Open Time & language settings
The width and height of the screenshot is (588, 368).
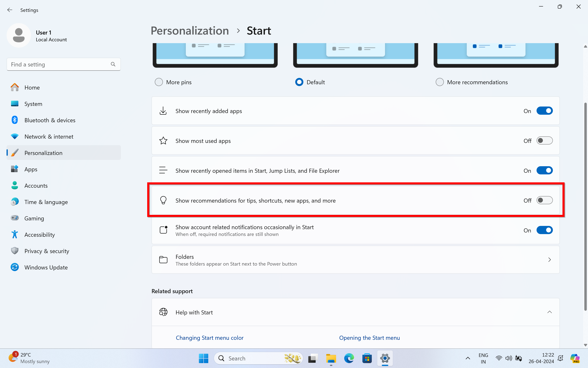pyautogui.click(x=64, y=202)
